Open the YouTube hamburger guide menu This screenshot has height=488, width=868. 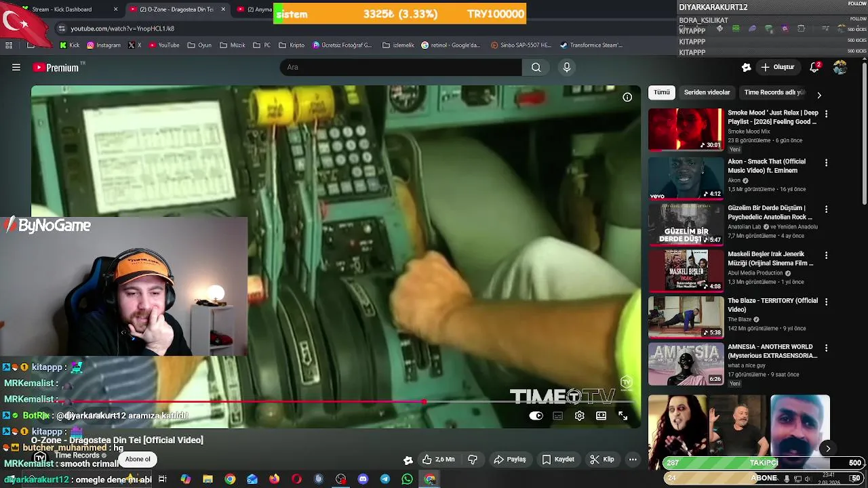16,67
